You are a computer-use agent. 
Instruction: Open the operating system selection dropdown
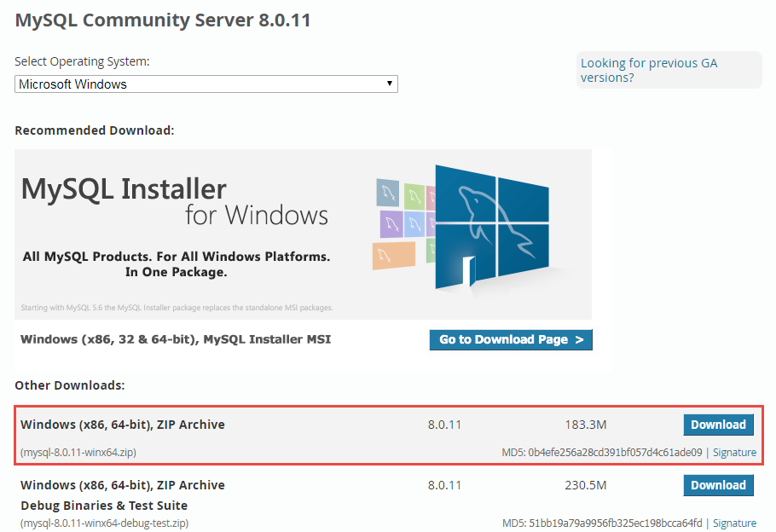205,84
